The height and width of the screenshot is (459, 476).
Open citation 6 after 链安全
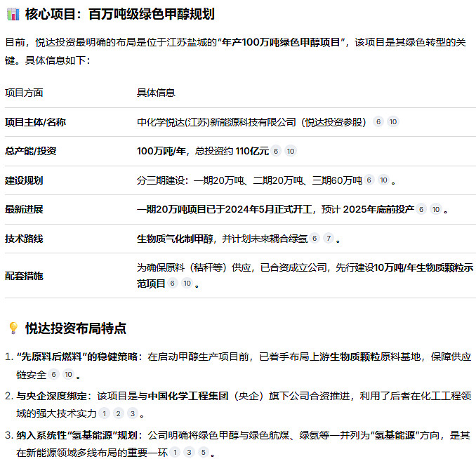54,374
